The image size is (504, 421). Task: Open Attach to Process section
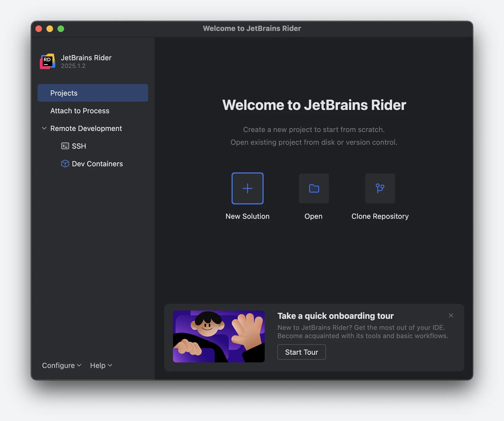pos(93,111)
